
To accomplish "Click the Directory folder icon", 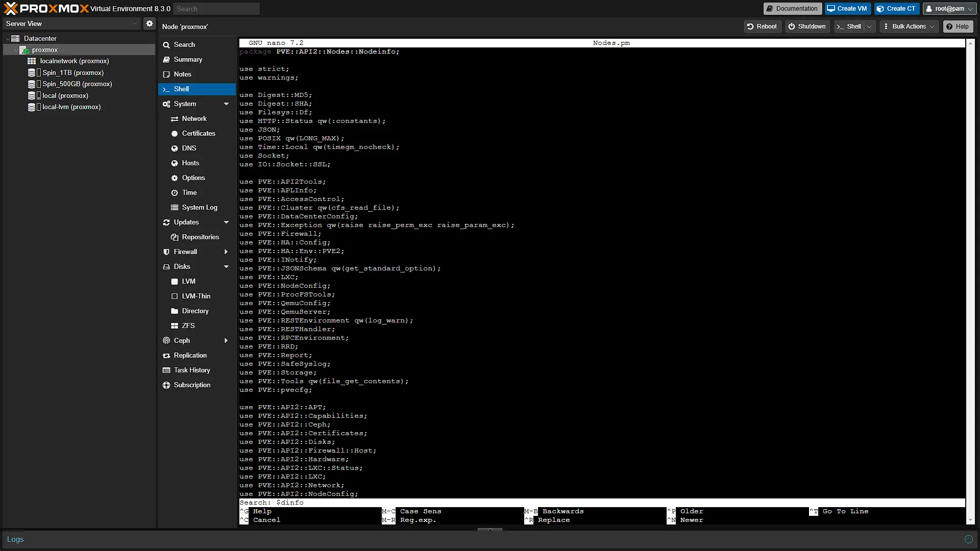I will 175,311.
